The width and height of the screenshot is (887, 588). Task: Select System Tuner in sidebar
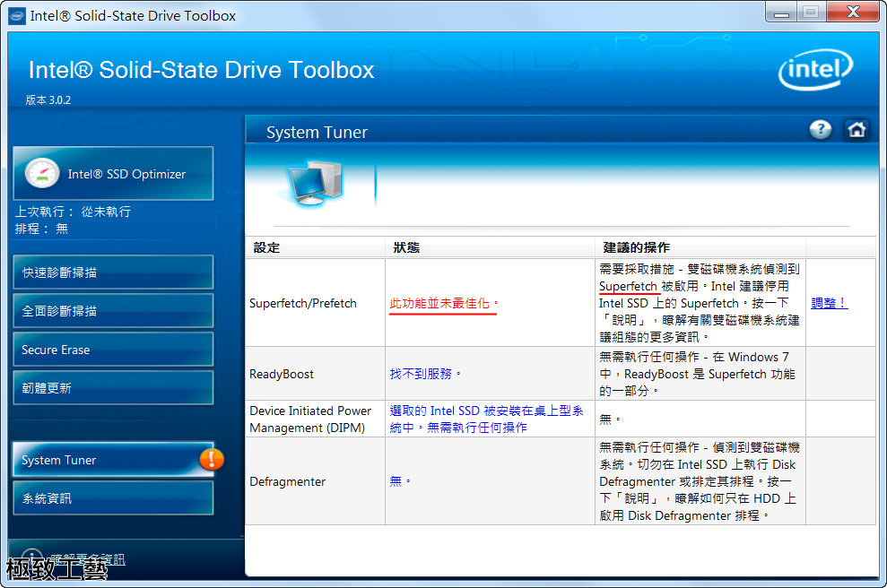click(x=113, y=460)
